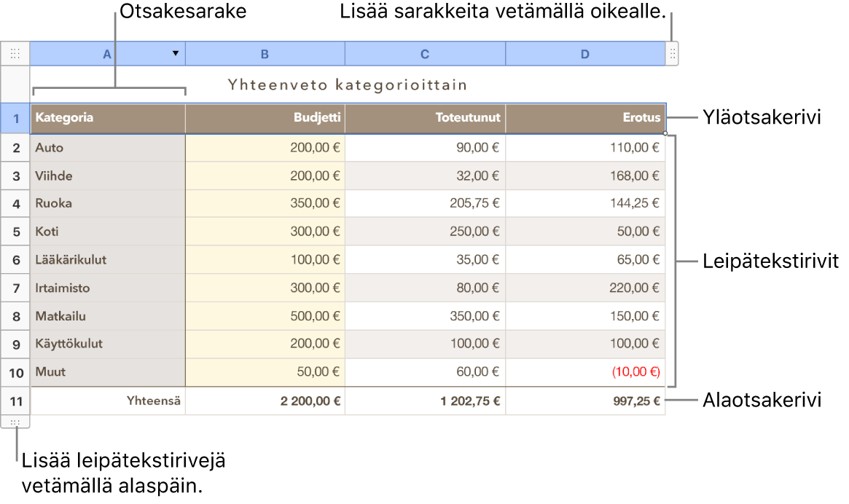This screenshot has height=504, width=849.
Task: Select the 'Irtaimisto' category cell
Action: [x=109, y=288]
